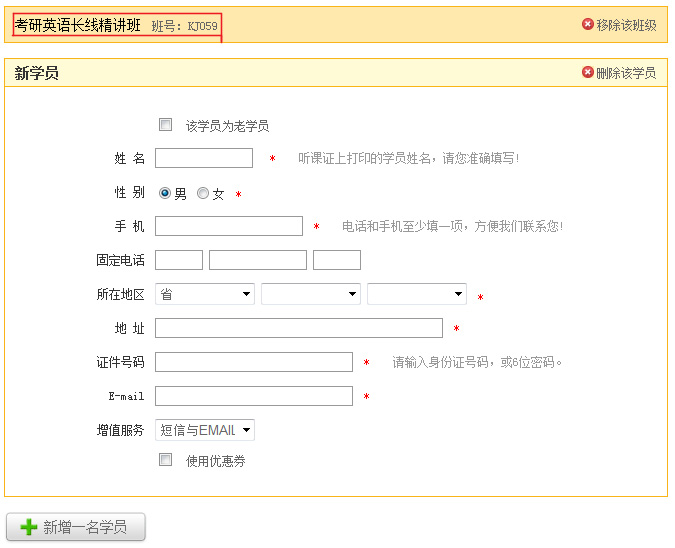Expand the third district dropdown
Image resolution: width=675 pixels, height=548 pixels.
point(416,294)
